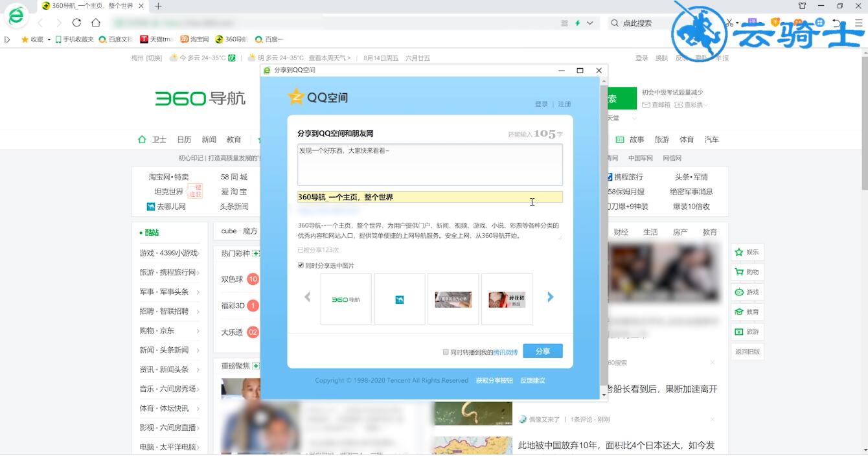Screen dimensions: 868x456
Task: Reload the page with the refresh icon
Action: pos(76,23)
